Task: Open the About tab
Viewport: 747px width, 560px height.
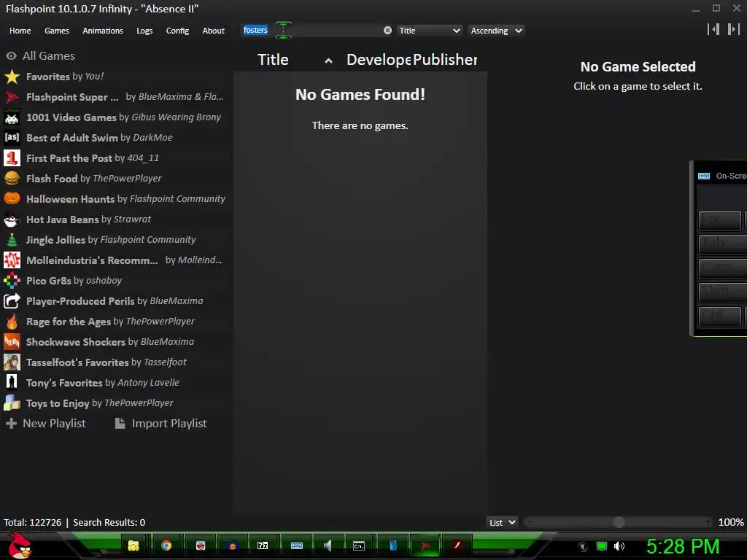Action: coord(214,31)
